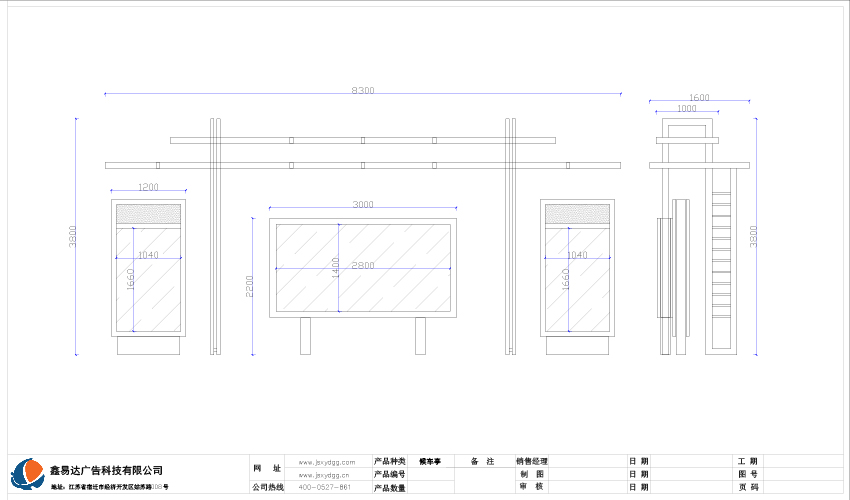Select the 3000 center panel width dimension
The width and height of the screenshot is (850, 500).
[x=363, y=204]
